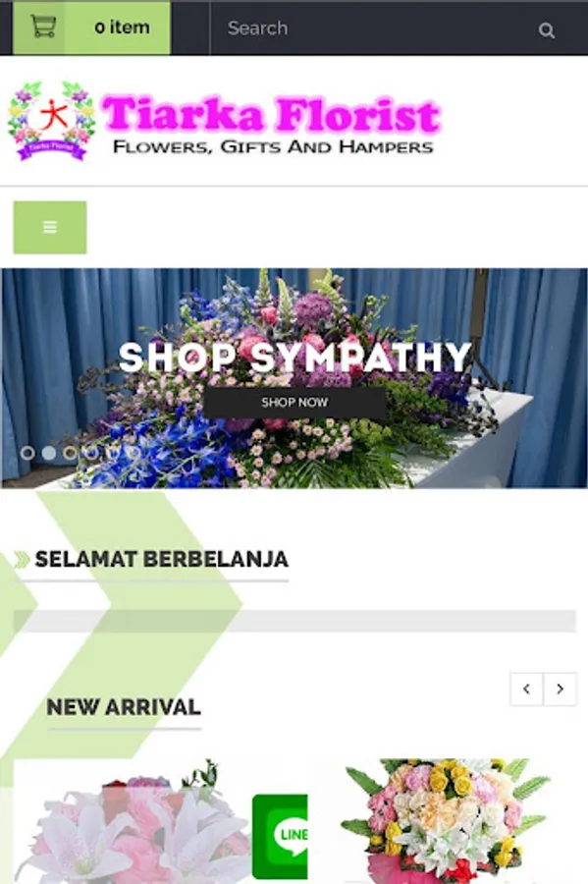Screen dimensions: 588x884
Task: Select the active second carousel dot
Action: [49, 453]
